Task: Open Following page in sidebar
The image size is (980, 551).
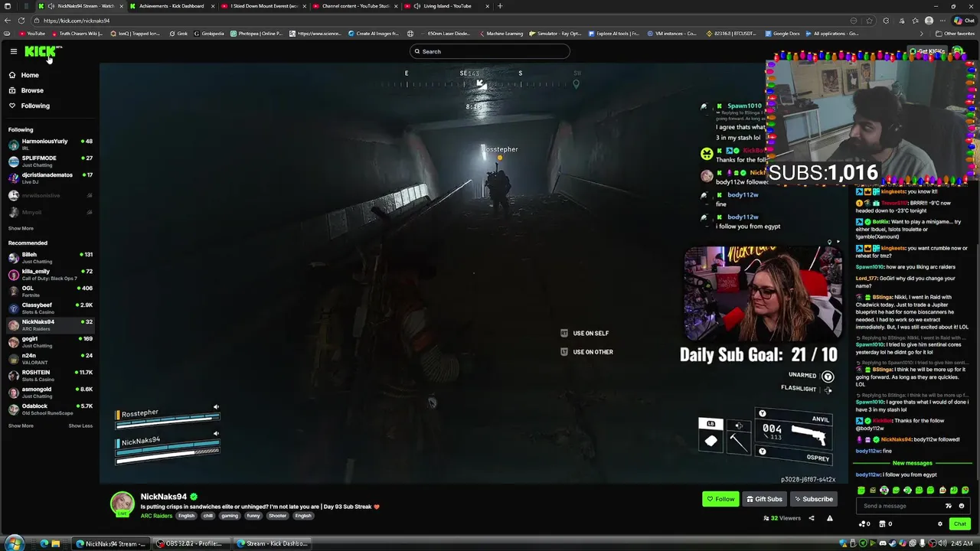Action: 35,106
